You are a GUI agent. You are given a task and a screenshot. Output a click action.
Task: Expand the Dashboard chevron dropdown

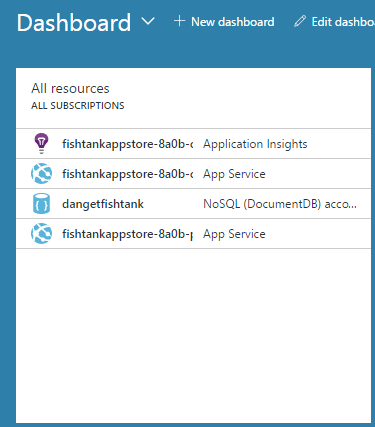pos(148,21)
